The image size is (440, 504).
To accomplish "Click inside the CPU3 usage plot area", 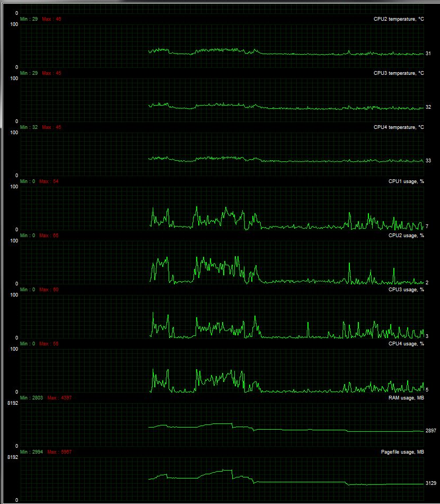I will pyautogui.click(x=222, y=317).
